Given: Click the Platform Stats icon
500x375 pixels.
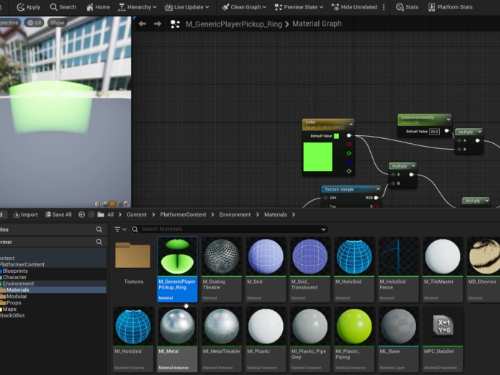Looking at the screenshot, I should (x=432, y=7).
